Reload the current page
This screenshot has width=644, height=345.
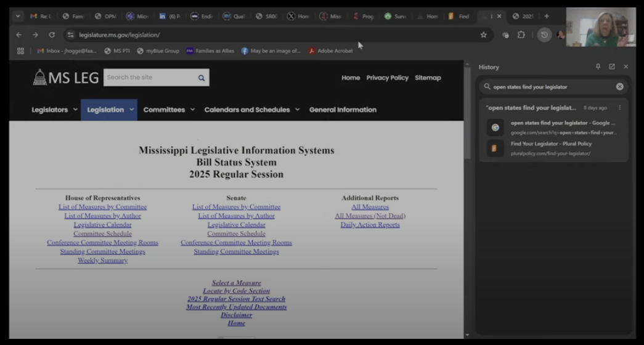click(52, 35)
